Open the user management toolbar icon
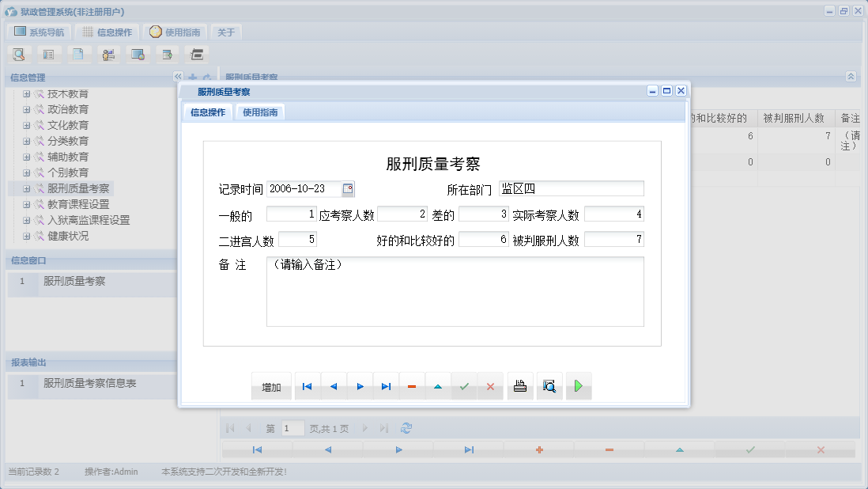The image size is (868, 489). click(108, 54)
